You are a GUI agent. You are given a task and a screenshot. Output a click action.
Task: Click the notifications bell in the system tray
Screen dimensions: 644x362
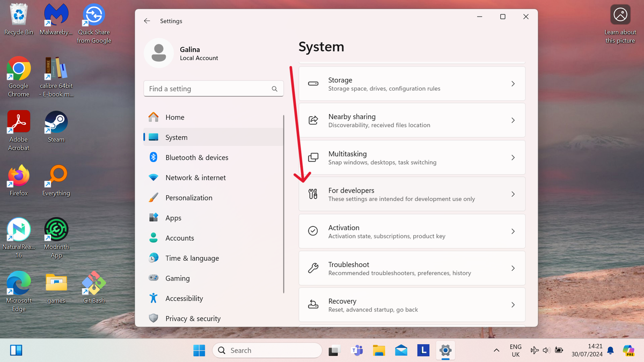[x=610, y=350]
